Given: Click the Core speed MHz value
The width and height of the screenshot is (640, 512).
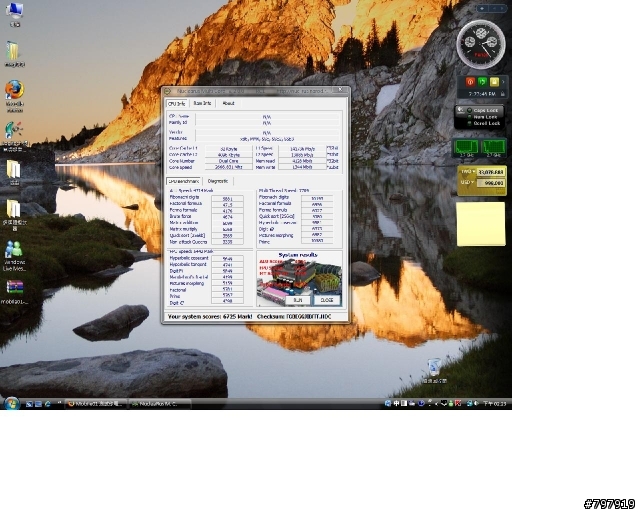Looking at the screenshot, I should pos(229,167).
